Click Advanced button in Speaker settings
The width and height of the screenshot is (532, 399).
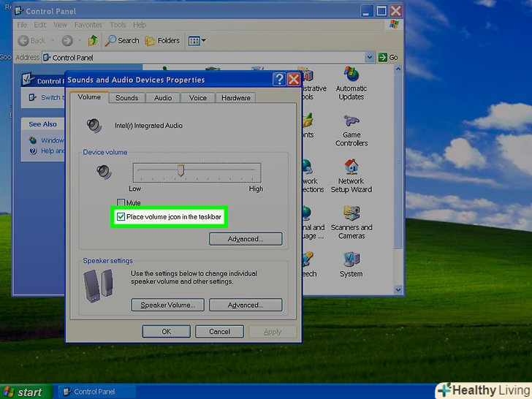click(246, 305)
